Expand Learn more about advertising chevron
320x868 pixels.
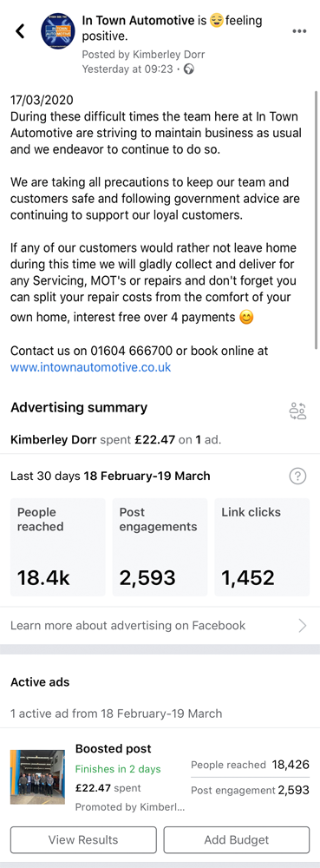[303, 626]
